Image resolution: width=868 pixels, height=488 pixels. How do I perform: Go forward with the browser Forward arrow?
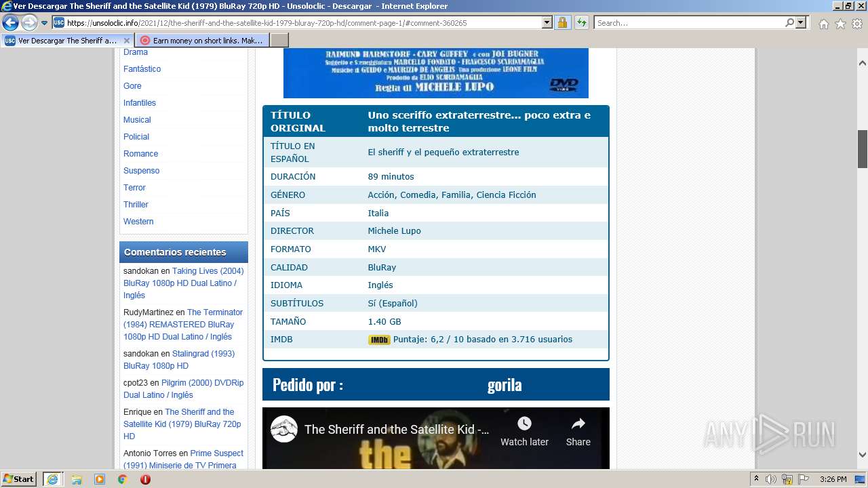29,23
